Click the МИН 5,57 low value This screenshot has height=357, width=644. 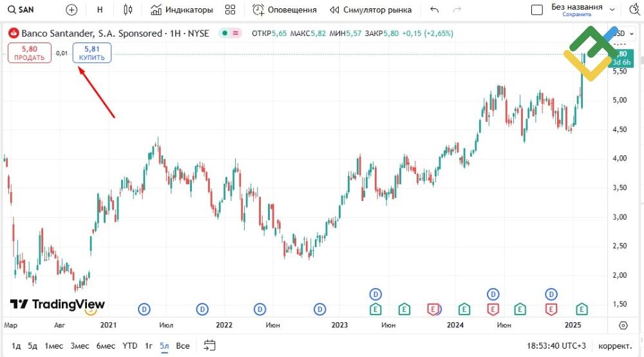(x=345, y=34)
